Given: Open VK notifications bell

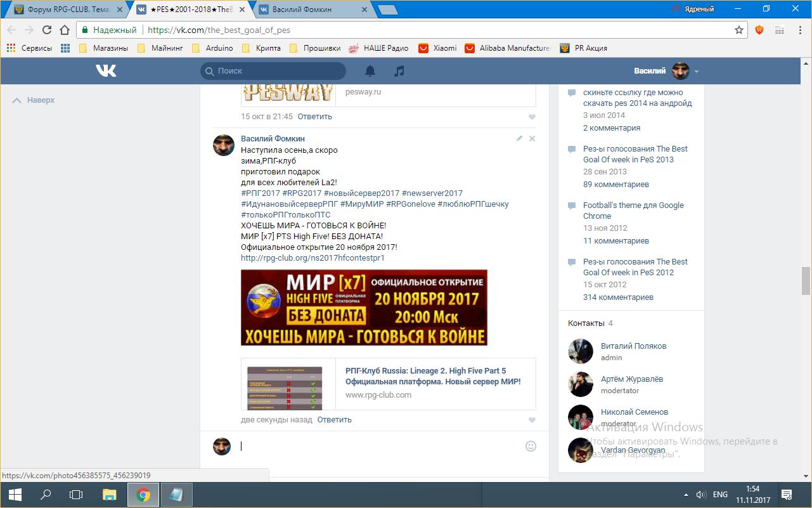Looking at the screenshot, I should click(x=370, y=71).
